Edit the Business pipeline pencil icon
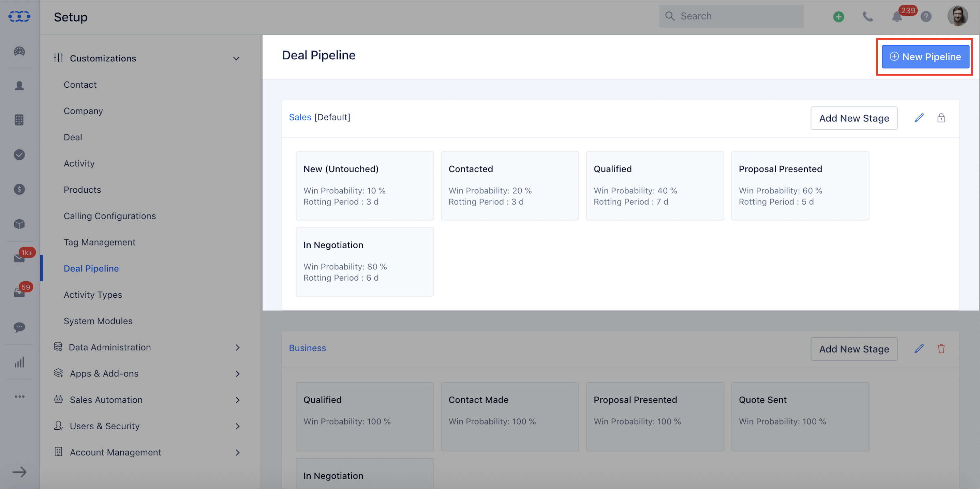Viewport: 980px width, 489px height. click(x=919, y=349)
